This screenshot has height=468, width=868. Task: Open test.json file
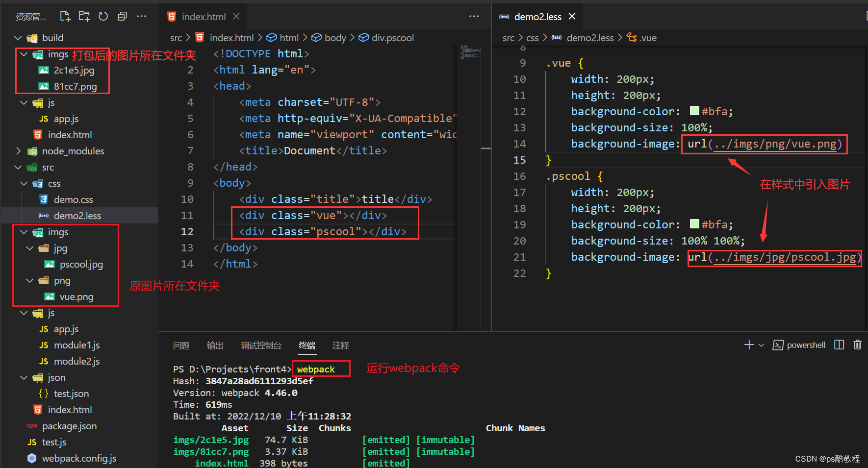[x=71, y=394]
